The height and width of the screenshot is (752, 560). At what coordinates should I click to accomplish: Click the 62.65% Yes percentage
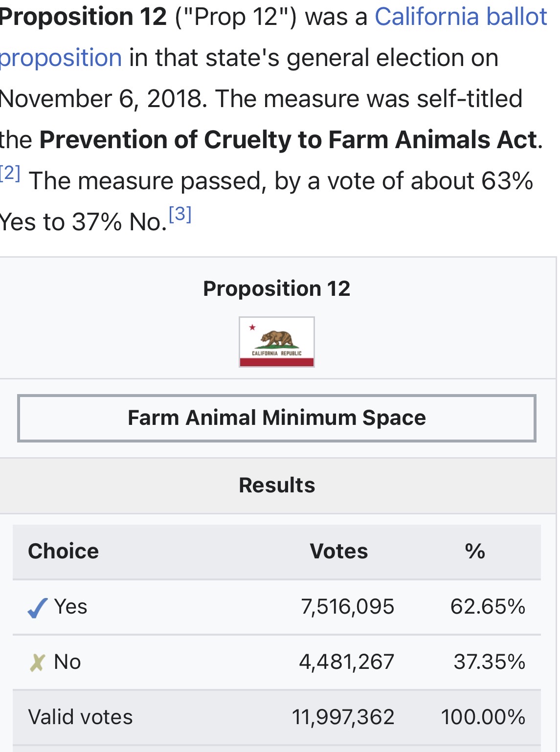[488, 607]
